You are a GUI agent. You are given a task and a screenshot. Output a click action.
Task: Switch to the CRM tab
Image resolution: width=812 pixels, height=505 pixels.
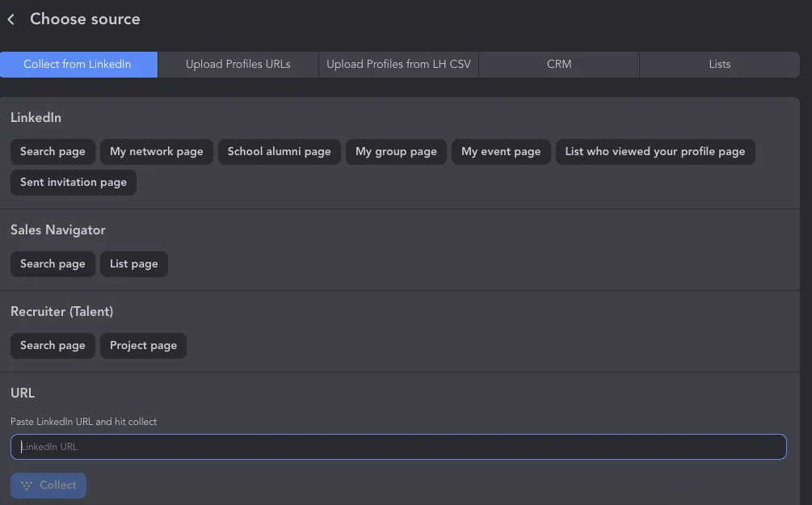coord(559,64)
